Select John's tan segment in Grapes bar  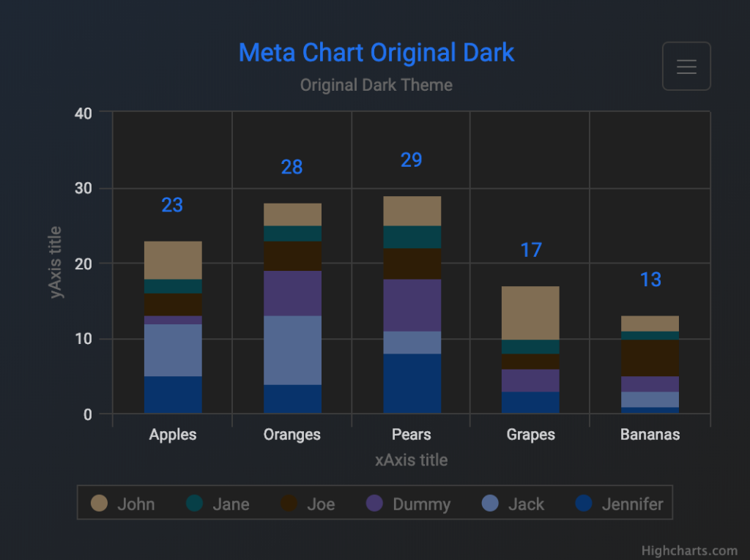click(x=530, y=313)
